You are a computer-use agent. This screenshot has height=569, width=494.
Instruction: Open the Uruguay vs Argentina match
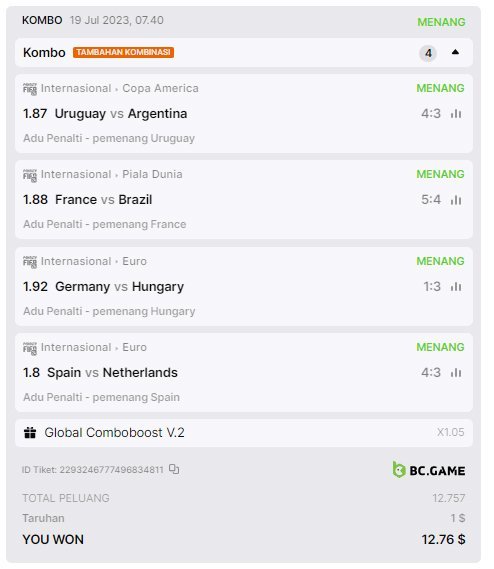click(x=121, y=114)
